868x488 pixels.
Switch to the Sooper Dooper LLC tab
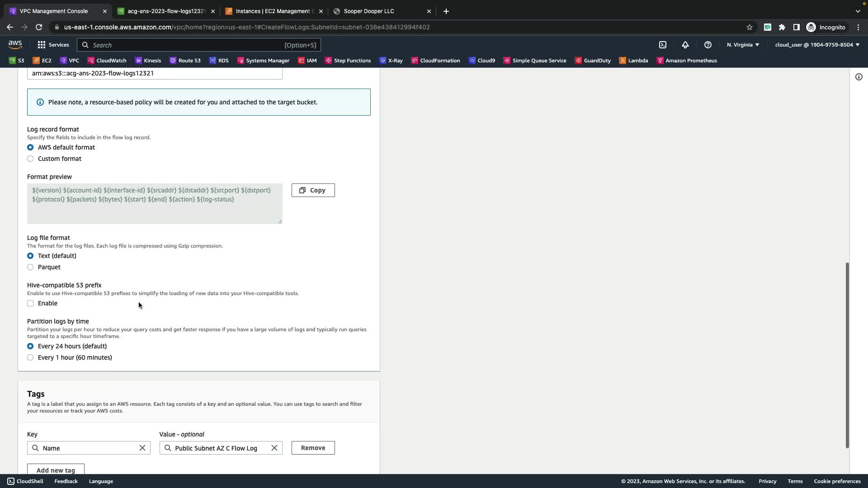pos(368,11)
